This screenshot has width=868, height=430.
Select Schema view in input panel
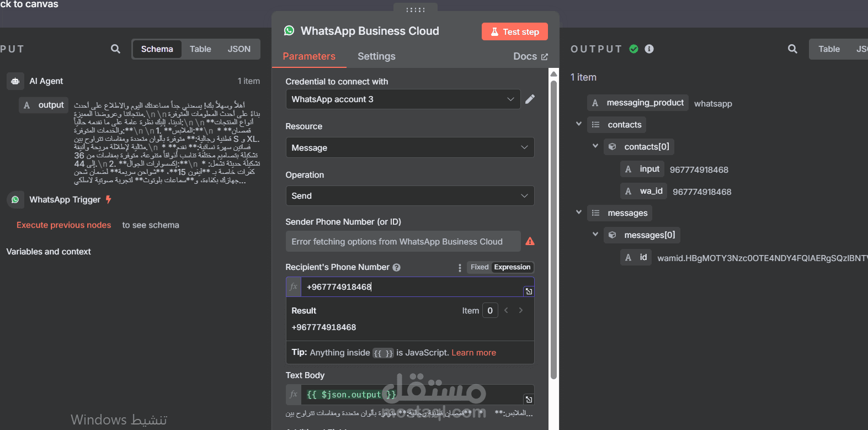click(157, 49)
